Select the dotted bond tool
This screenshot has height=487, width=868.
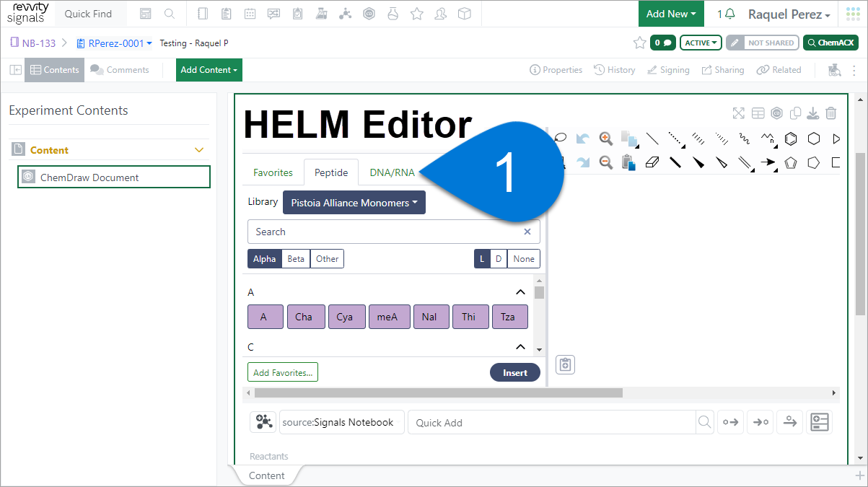tap(676, 138)
